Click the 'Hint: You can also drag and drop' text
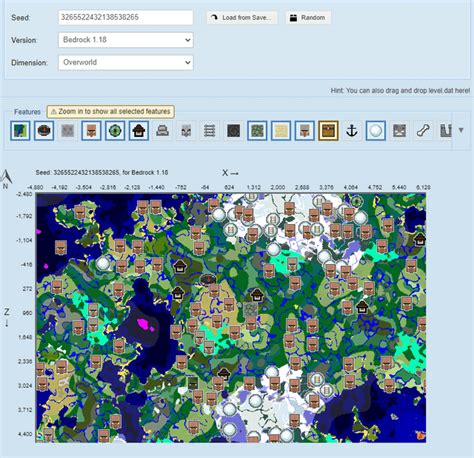Image resolution: width=474 pixels, height=458 pixels. tap(400, 90)
